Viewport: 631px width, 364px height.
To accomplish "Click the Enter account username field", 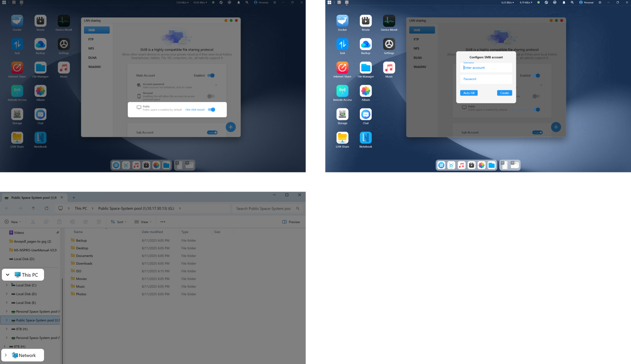I will point(486,68).
